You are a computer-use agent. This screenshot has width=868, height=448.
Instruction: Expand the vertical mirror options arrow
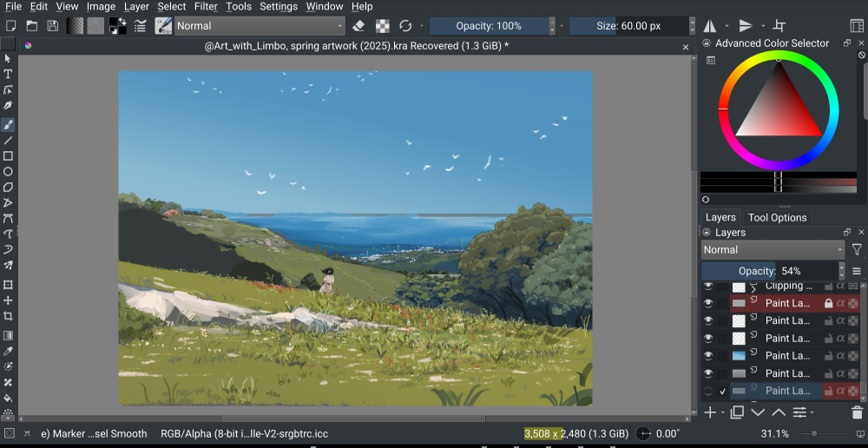tap(763, 25)
